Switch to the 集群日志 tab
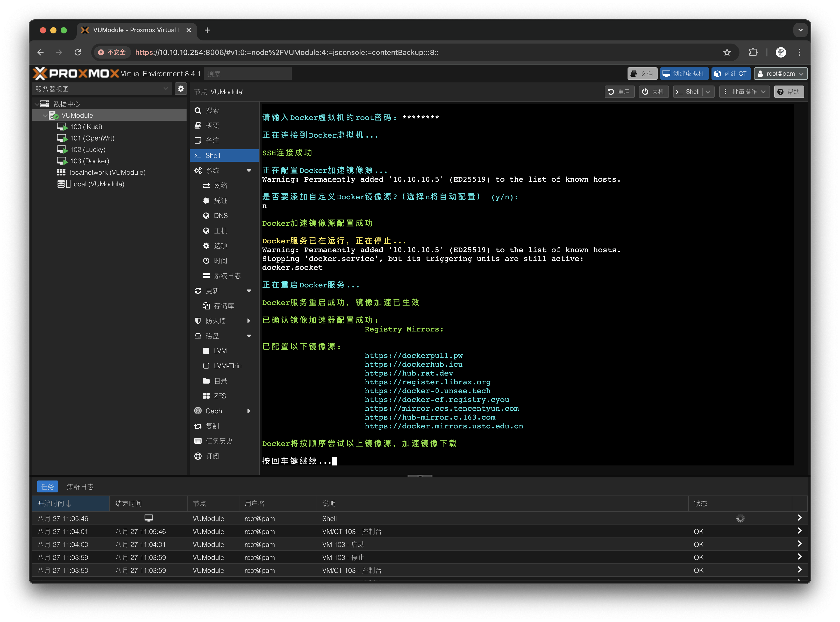This screenshot has height=622, width=840. coord(80,486)
